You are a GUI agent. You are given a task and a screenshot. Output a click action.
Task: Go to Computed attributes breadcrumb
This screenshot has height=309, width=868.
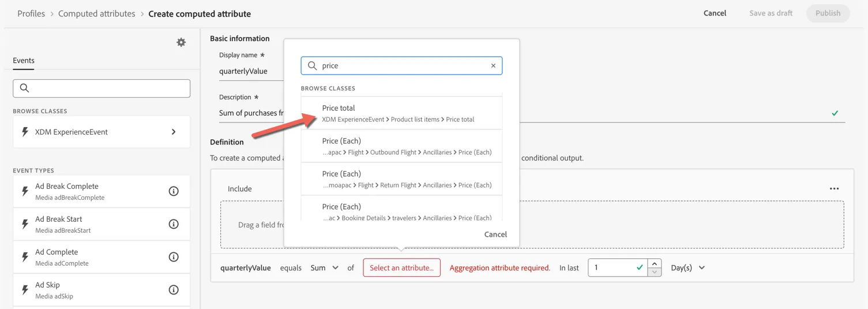click(x=97, y=13)
